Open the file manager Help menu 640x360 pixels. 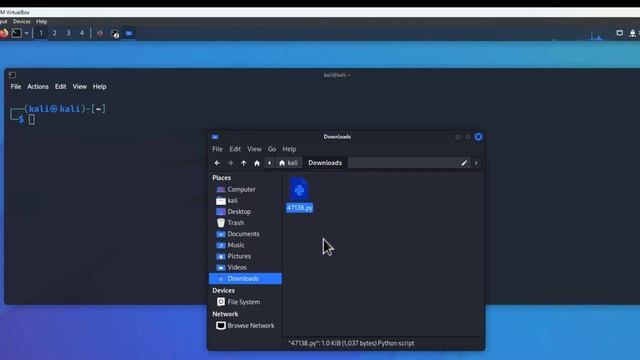coord(289,149)
